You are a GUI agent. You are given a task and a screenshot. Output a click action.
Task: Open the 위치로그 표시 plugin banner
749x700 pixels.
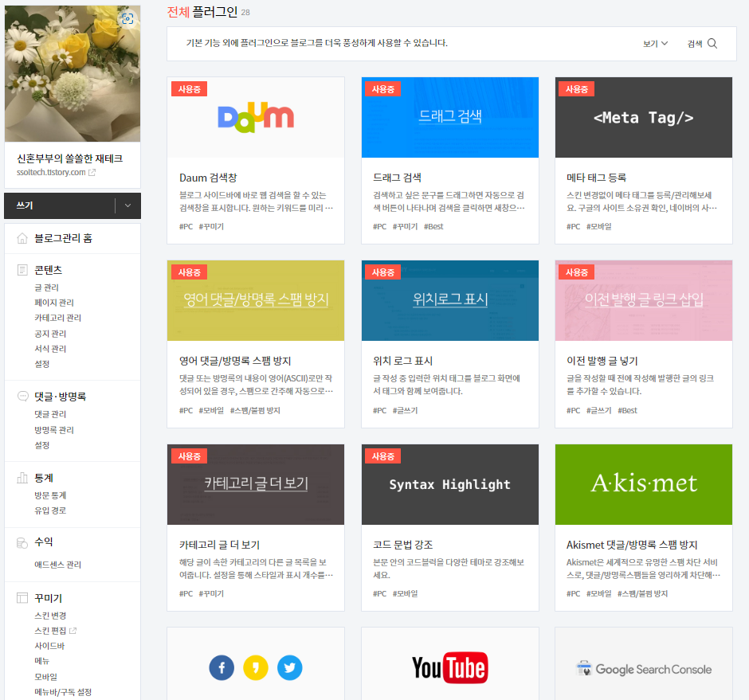click(450, 300)
